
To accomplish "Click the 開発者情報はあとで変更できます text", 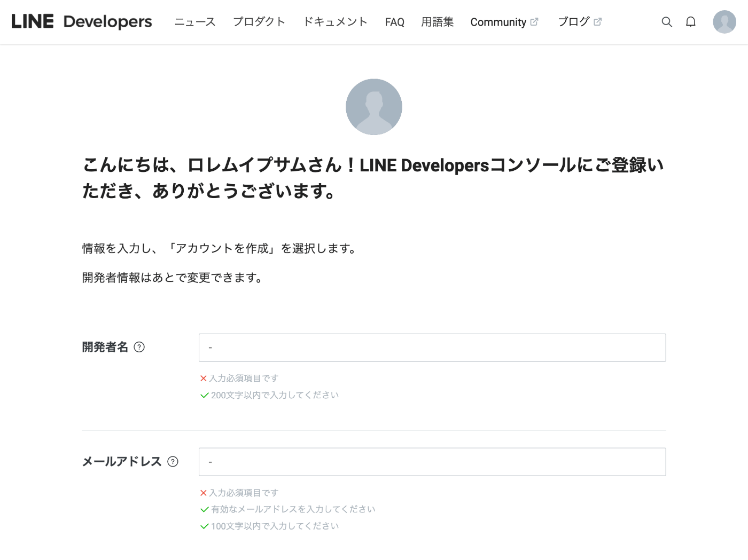I will pyautogui.click(x=172, y=278).
